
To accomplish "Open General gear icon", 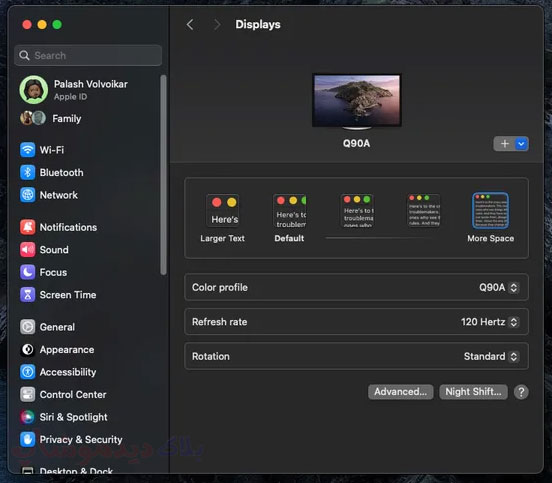I will [27, 327].
